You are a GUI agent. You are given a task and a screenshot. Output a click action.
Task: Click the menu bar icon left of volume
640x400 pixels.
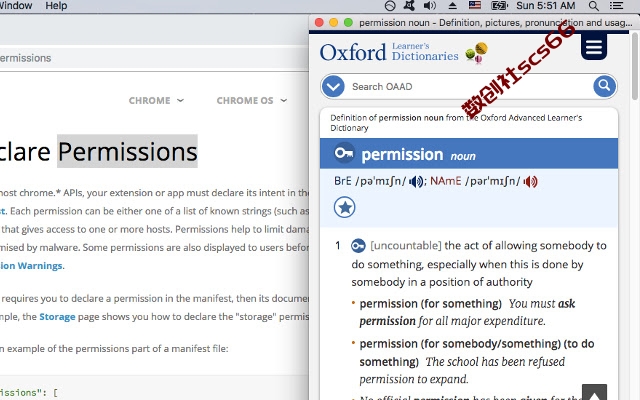coord(409,6)
